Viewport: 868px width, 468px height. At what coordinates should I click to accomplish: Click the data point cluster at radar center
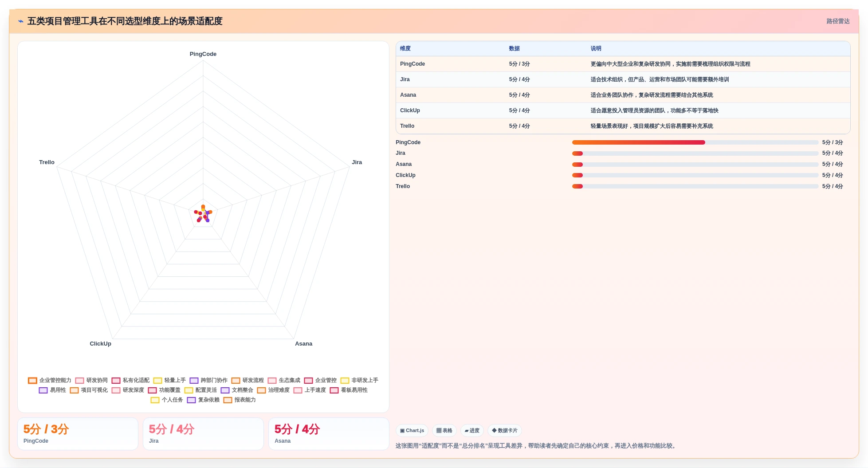(203, 213)
